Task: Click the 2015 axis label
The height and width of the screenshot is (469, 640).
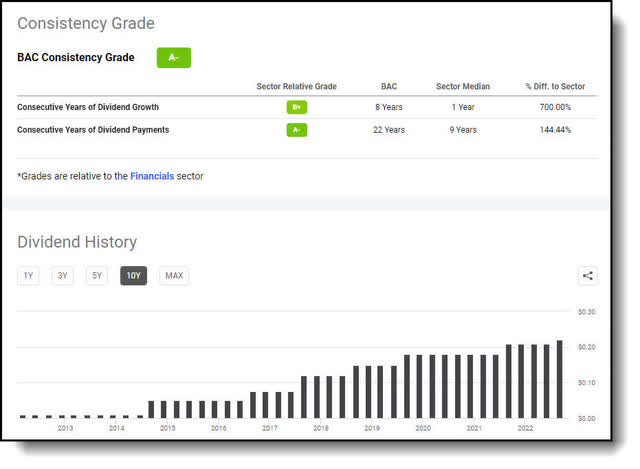Action: (x=167, y=428)
